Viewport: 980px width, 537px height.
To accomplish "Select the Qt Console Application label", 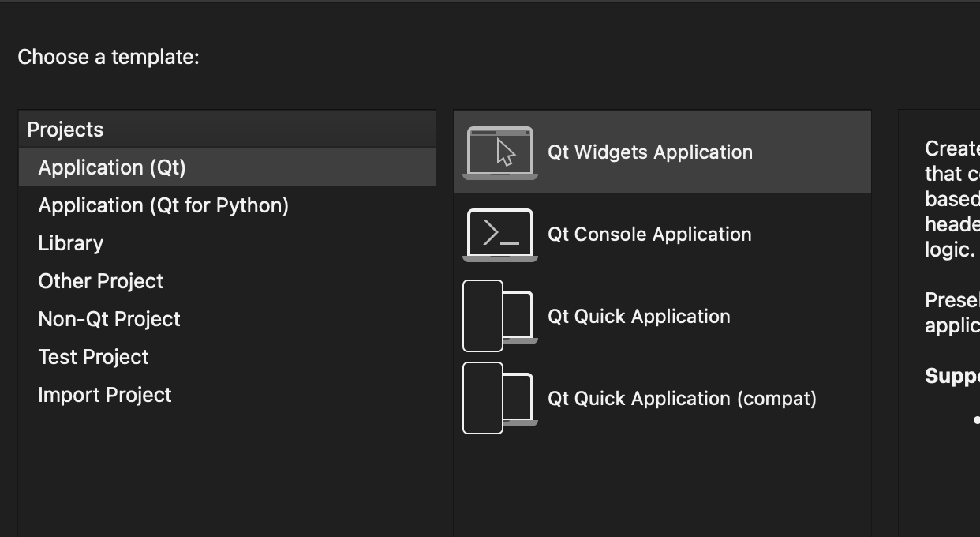I will tap(649, 235).
